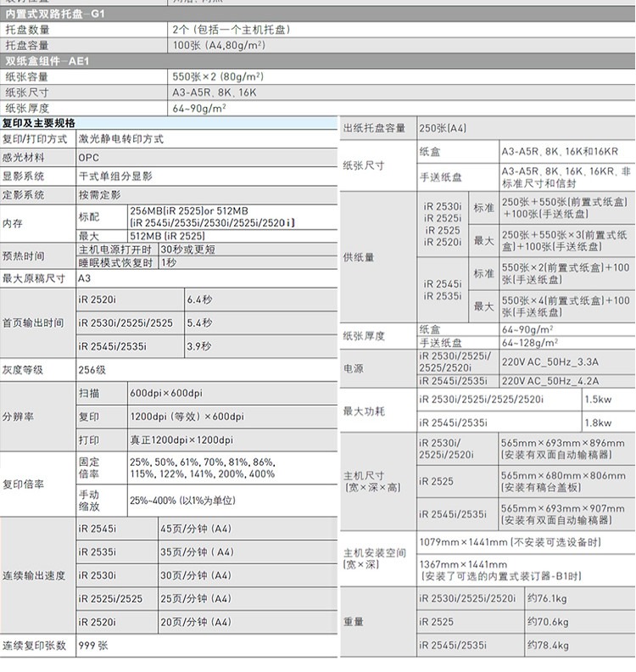Screen dimensions: 636x672
Task: Click the '供纸量' row label
Action: pos(359,257)
